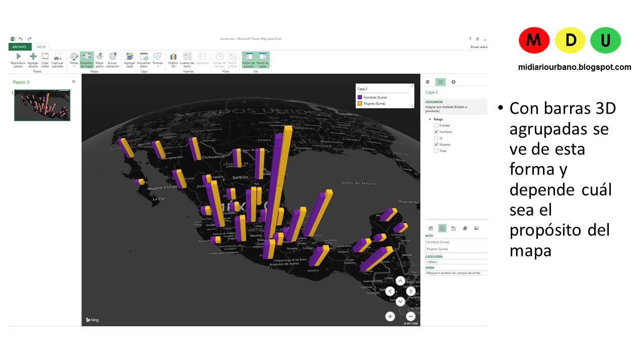Viewport: 644px width, 362px height.
Task: Open the layer settings gear icon
Action: (x=453, y=81)
